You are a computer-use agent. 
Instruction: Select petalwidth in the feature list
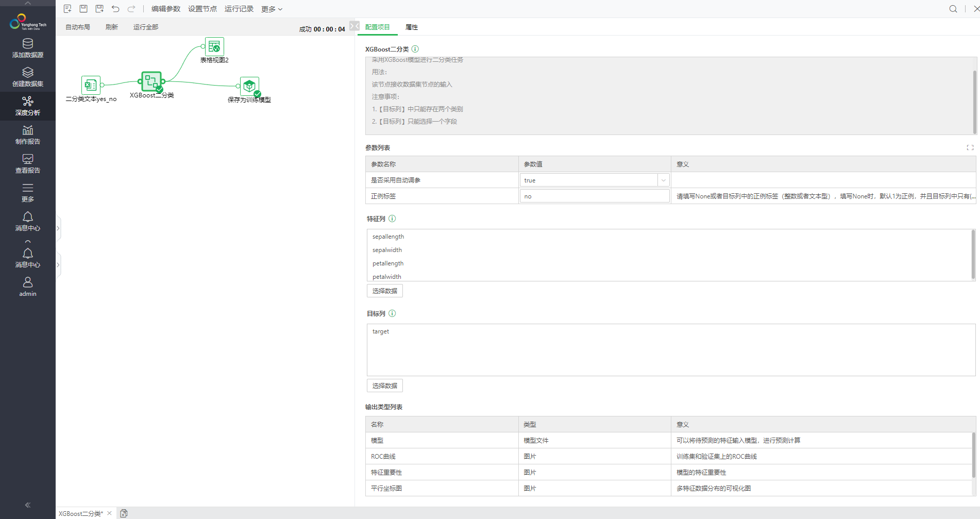386,277
